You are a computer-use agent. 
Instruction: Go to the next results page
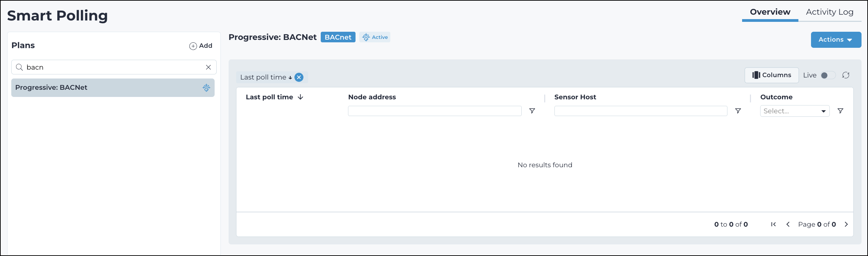(x=846, y=224)
